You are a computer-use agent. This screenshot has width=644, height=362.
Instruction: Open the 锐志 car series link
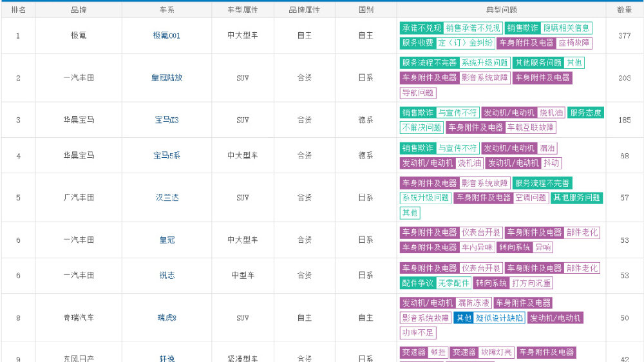[167, 275]
